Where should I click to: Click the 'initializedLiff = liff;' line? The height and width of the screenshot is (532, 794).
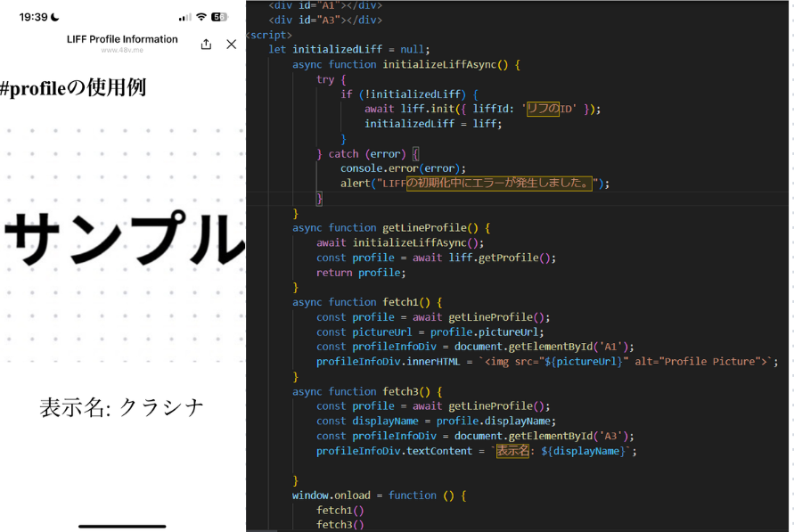point(433,124)
